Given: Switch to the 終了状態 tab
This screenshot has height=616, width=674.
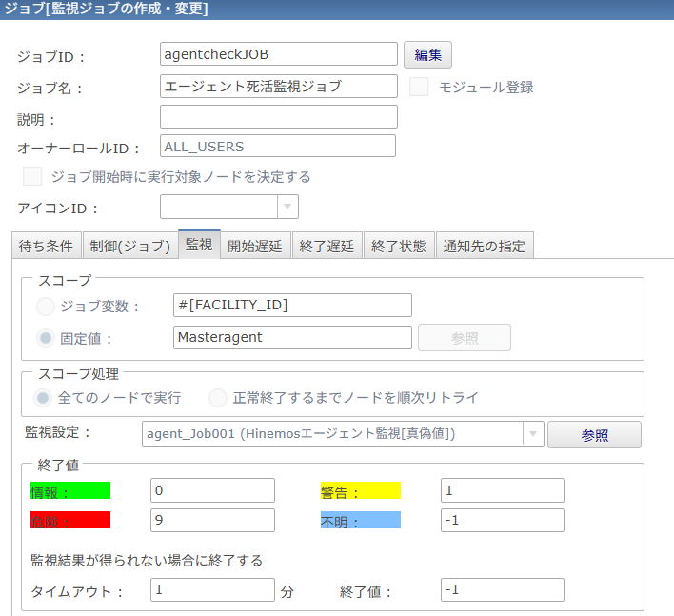Looking at the screenshot, I should 399,246.
